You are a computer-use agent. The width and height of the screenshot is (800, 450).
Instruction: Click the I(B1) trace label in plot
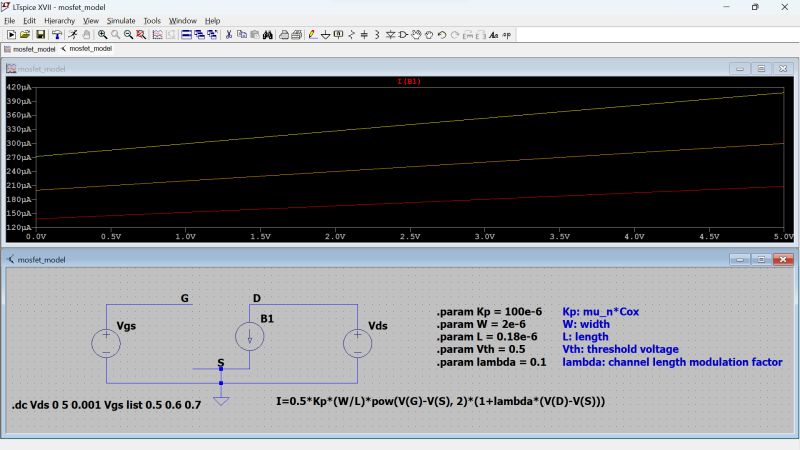tap(409, 81)
